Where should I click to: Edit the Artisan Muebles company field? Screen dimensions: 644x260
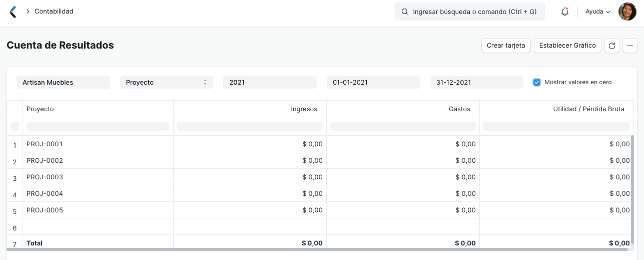pyautogui.click(x=63, y=82)
